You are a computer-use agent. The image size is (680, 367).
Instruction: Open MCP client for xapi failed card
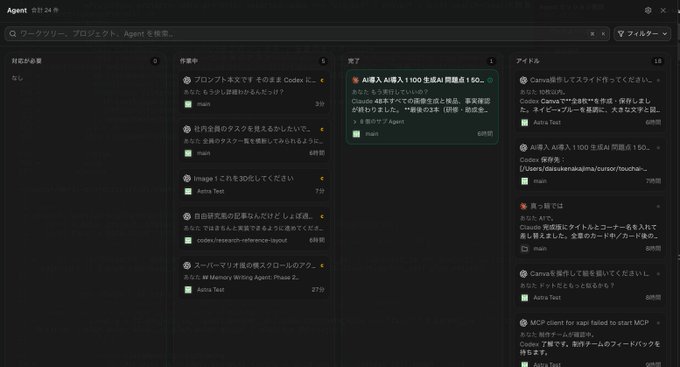(590, 341)
